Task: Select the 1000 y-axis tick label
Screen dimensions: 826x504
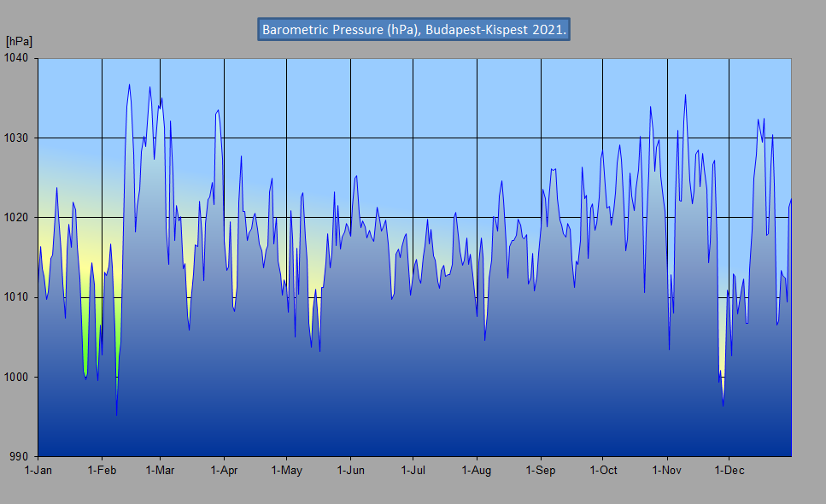Action: point(17,377)
